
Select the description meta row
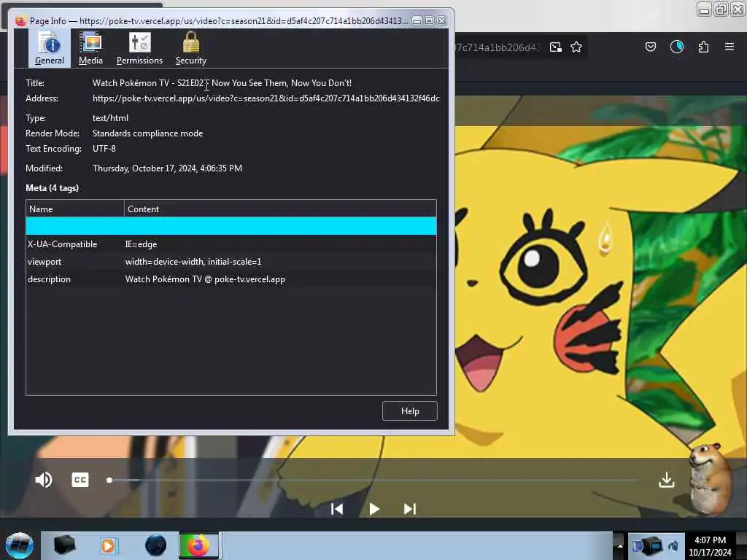[231, 279]
